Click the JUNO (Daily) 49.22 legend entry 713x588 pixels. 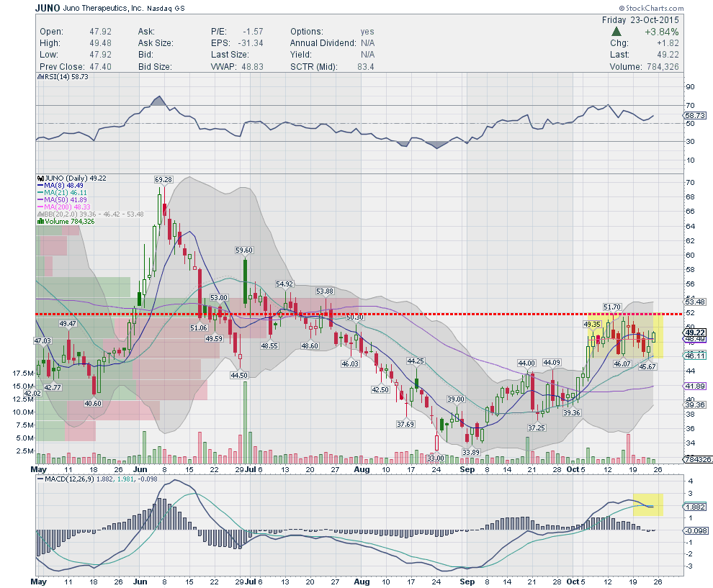[72, 178]
